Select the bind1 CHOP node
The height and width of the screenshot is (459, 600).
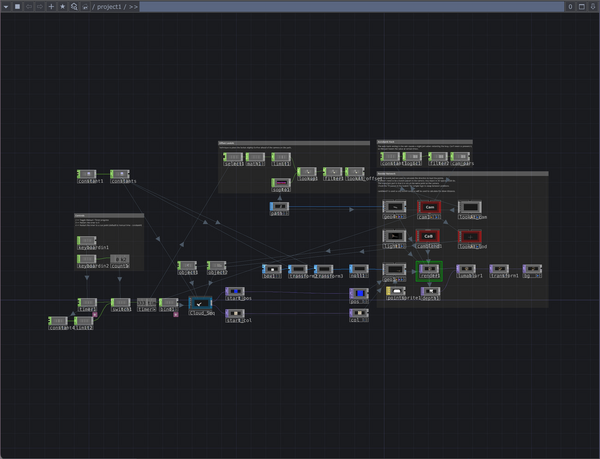click(x=169, y=303)
